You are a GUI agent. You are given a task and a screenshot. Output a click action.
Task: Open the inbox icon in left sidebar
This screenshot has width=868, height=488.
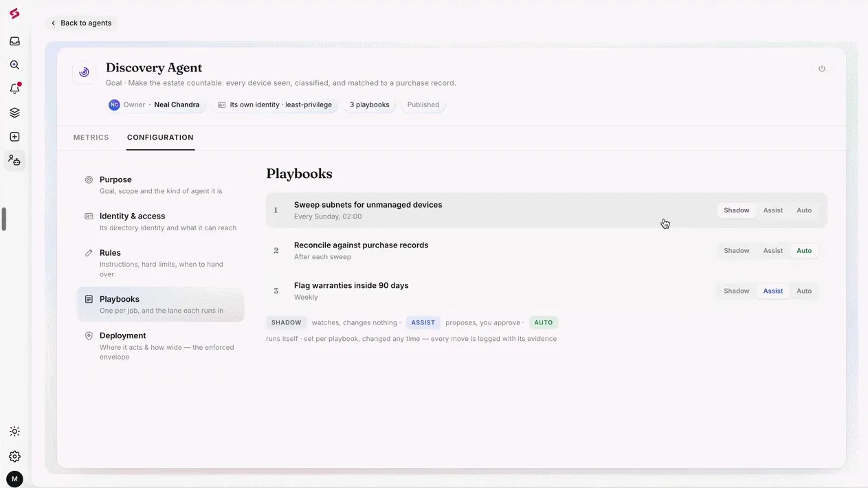point(14,41)
